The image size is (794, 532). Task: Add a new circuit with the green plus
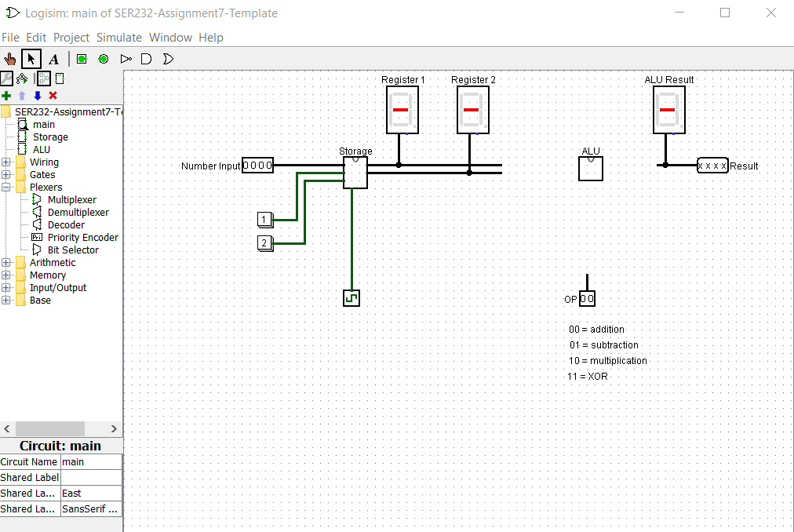click(x=5, y=95)
